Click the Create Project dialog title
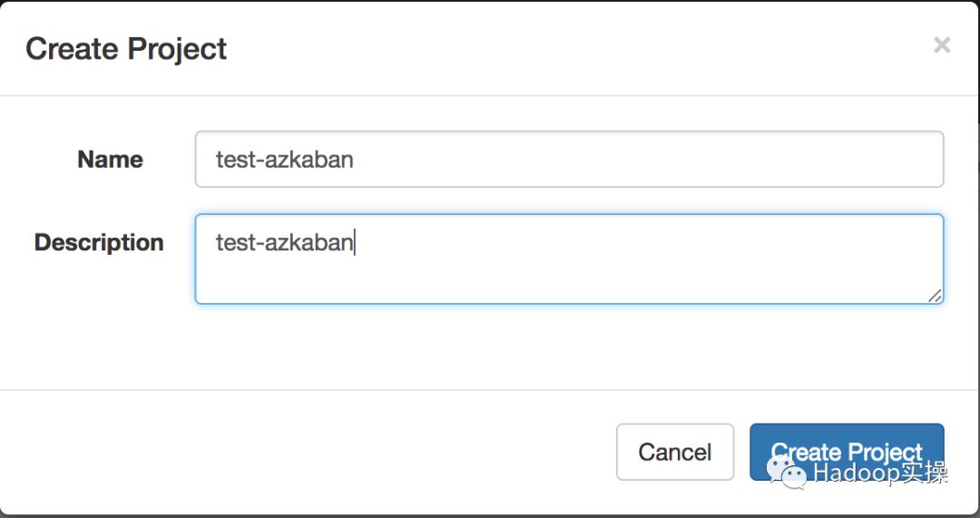The height and width of the screenshot is (518, 980). pos(125,49)
